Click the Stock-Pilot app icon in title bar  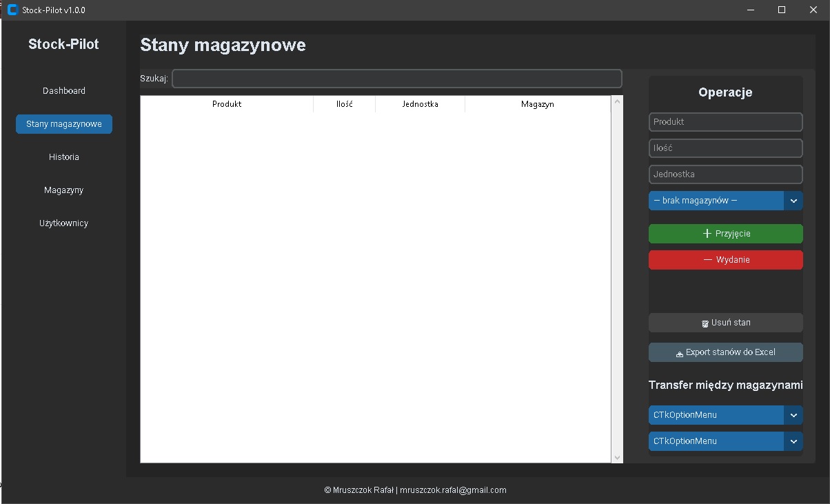12,10
